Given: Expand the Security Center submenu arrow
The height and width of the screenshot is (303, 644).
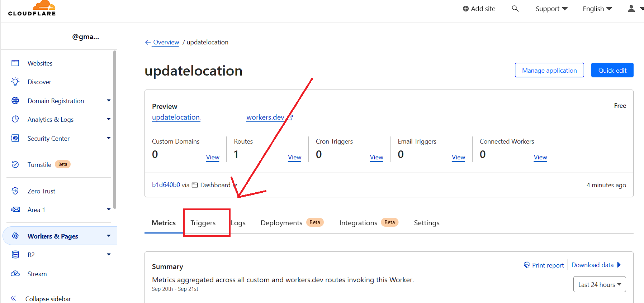Looking at the screenshot, I should [x=109, y=138].
